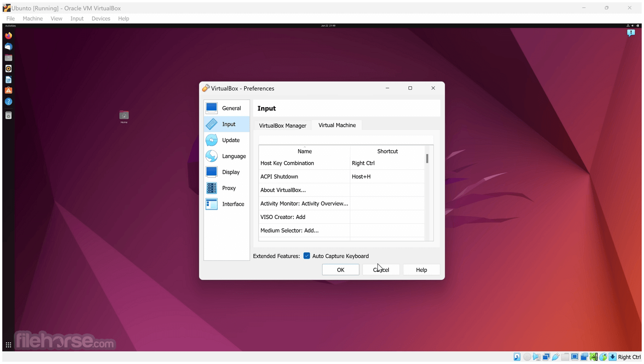Screen dimensions: 644x364
Task: Open the Help icon in the dock
Action: pos(8,102)
